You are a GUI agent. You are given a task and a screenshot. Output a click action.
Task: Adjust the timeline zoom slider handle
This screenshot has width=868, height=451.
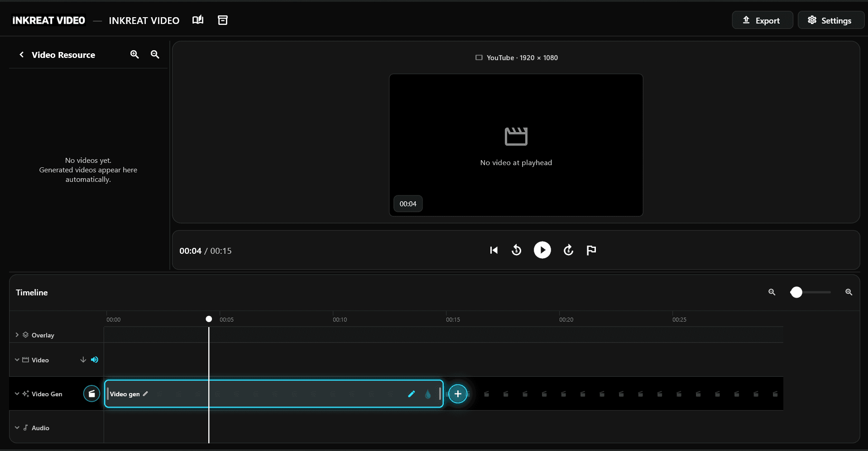(796, 292)
